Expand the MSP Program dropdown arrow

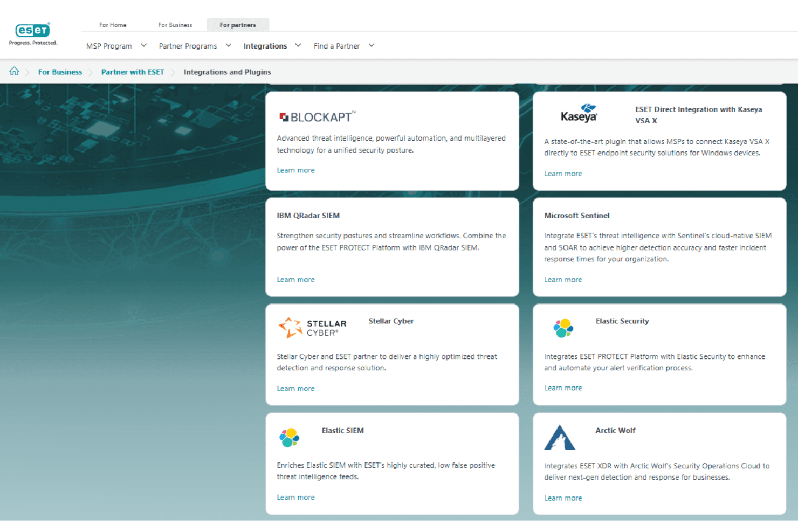tap(143, 45)
